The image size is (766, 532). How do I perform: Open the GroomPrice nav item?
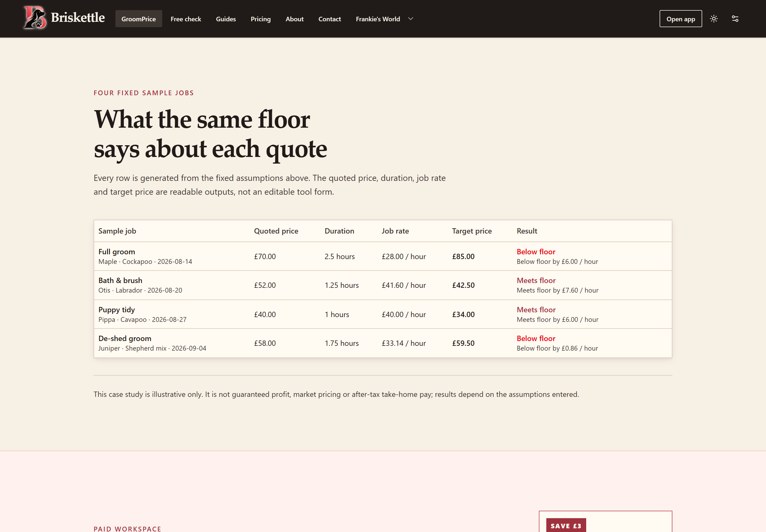(139, 19)
